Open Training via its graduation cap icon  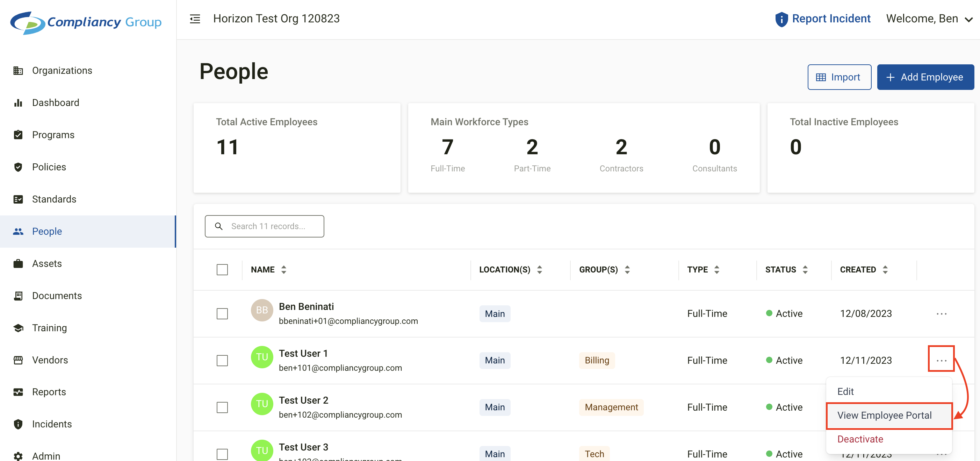18,328
